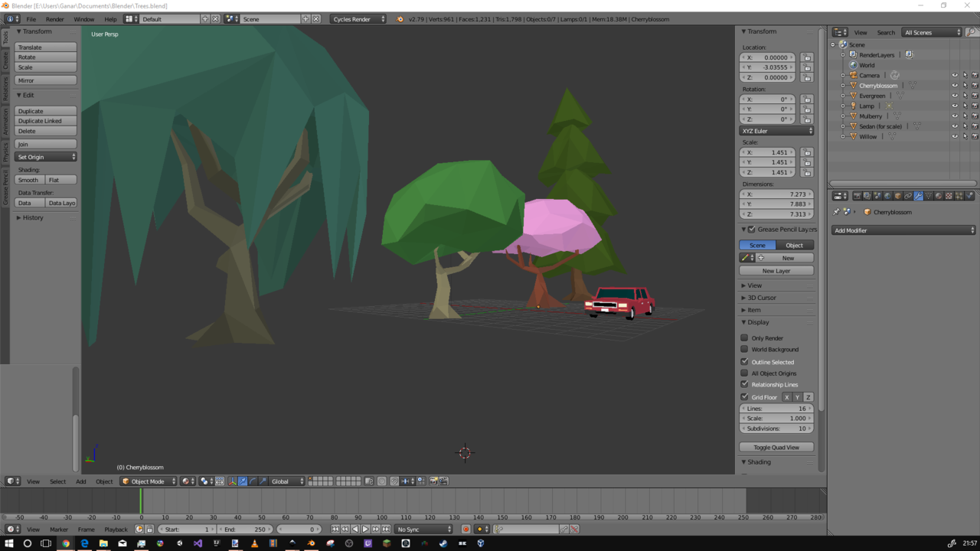Open the Blender app in Windows taskbar
Screen dimensions: 980x551
pos(311,543)
